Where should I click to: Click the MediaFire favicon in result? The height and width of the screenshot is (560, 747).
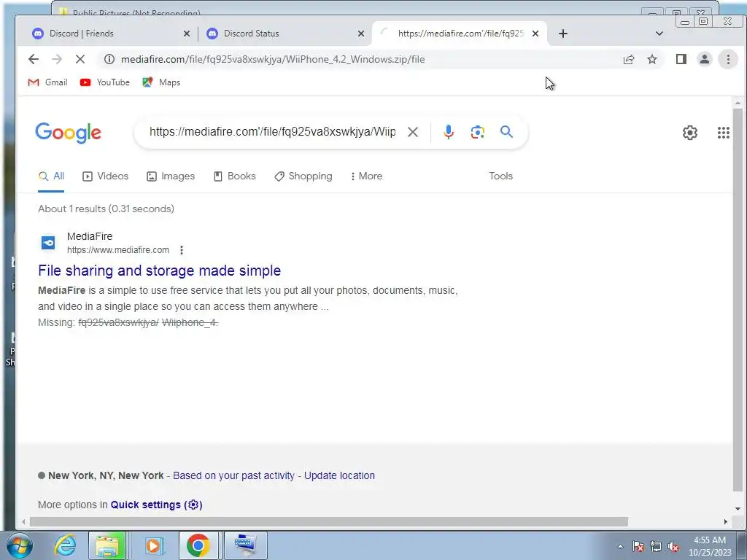(48, 243)
